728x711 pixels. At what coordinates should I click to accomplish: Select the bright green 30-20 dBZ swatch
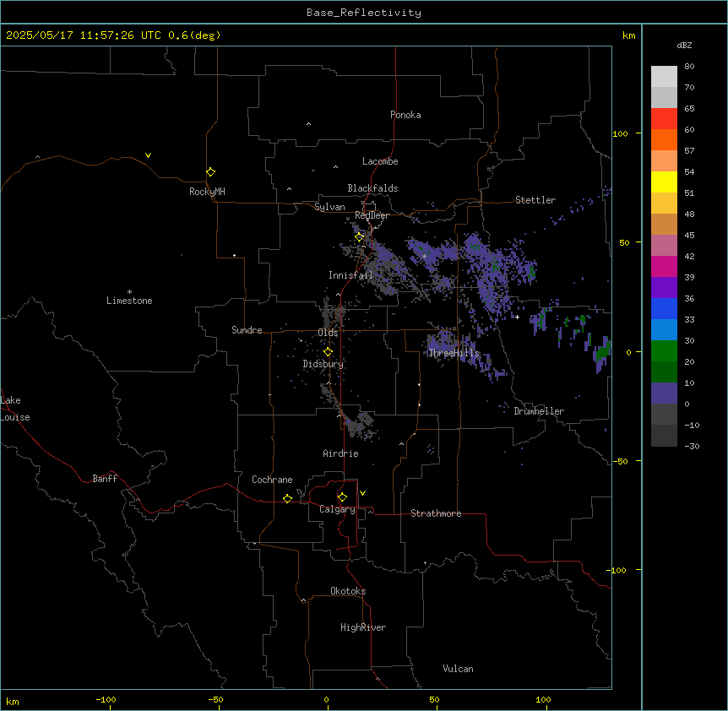[x=664, y=350]
